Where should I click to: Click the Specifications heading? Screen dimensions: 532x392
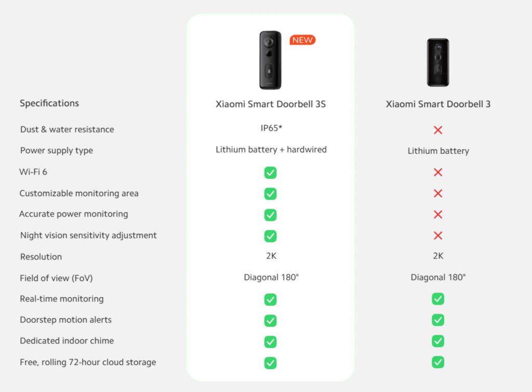[x=49, y=103]
